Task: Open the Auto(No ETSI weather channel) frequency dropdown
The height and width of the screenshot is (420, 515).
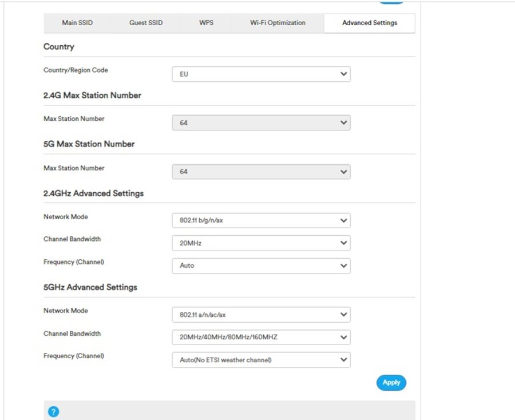Action: 261,360
